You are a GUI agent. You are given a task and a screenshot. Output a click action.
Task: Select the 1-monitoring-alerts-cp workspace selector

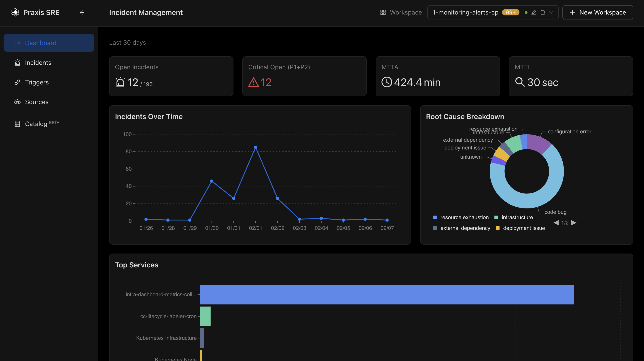pyautogui.click(x=465, y=12)
